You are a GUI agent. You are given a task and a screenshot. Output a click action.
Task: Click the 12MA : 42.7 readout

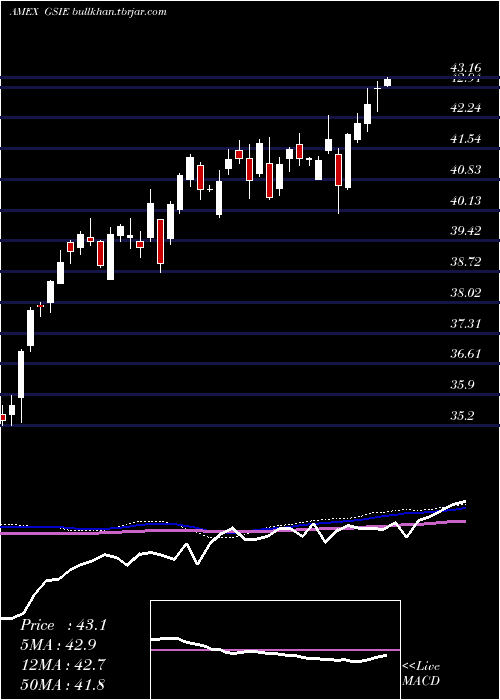[62, 664]
